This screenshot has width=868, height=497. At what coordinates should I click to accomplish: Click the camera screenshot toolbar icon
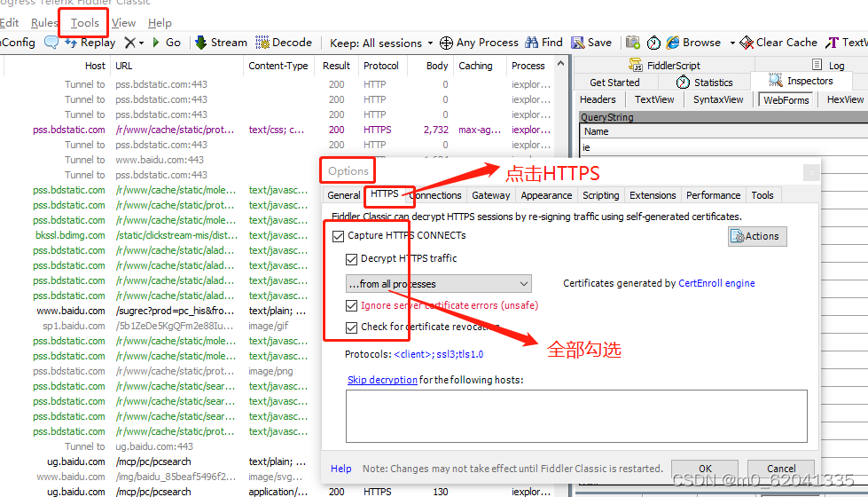click(633, 43)
